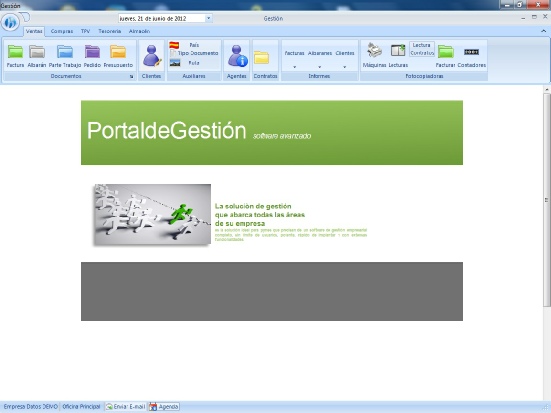Click the Agentes info user icon
The width and height of the screenshot is (551, 413).
point(237,56)
